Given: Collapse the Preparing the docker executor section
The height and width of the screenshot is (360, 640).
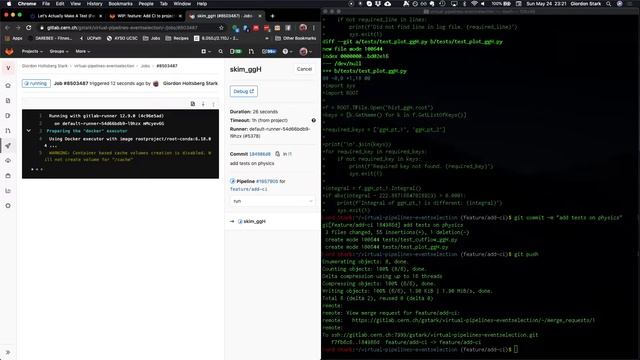Looking at the screenshot, I should click(x=29, y=131).
